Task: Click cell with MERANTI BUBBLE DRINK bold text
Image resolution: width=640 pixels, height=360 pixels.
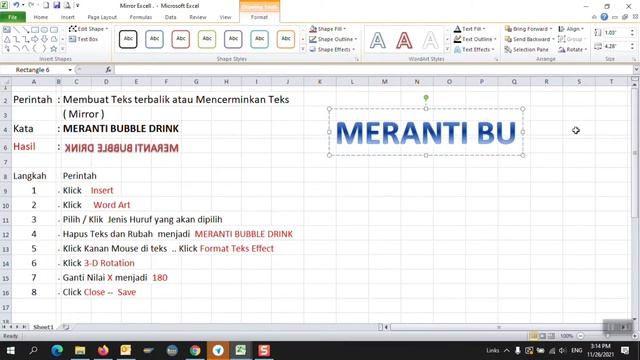Action: click(121, 129)
